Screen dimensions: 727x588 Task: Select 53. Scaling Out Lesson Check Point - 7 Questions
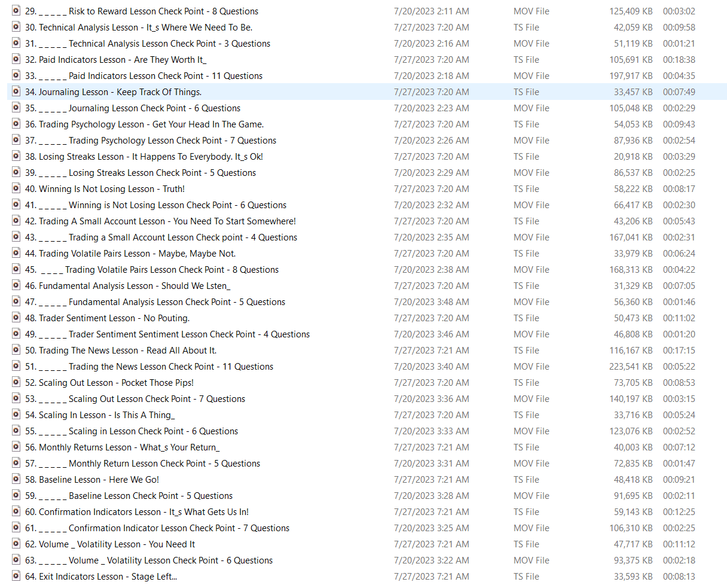(x=135, y=399)
